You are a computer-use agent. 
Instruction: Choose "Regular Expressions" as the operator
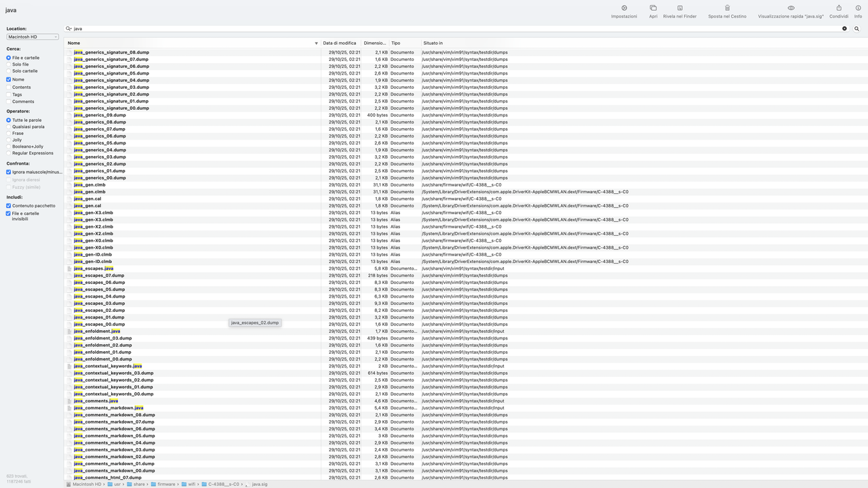pyautogui.click(x=7, y=152)
